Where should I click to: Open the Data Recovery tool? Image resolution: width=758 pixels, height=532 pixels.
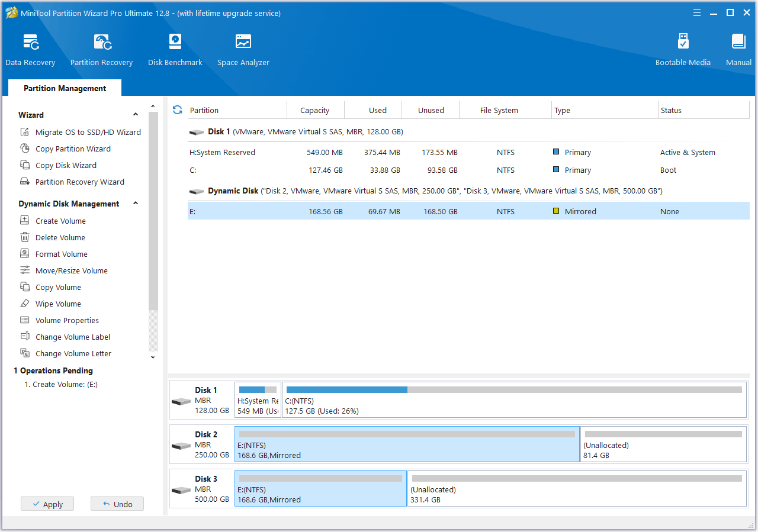click(30, 50)
